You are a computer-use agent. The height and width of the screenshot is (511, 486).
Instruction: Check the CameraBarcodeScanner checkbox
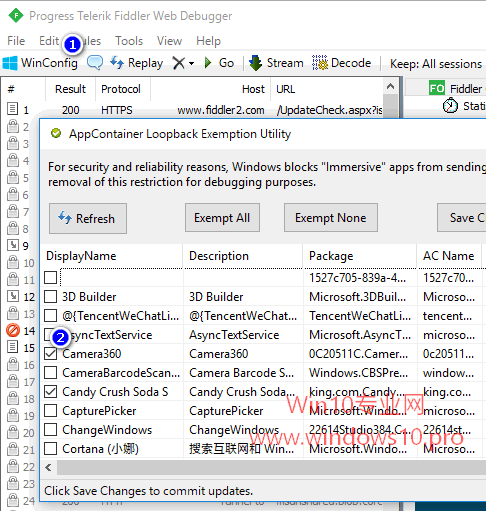pyautogui.click(x=51, y=373)
